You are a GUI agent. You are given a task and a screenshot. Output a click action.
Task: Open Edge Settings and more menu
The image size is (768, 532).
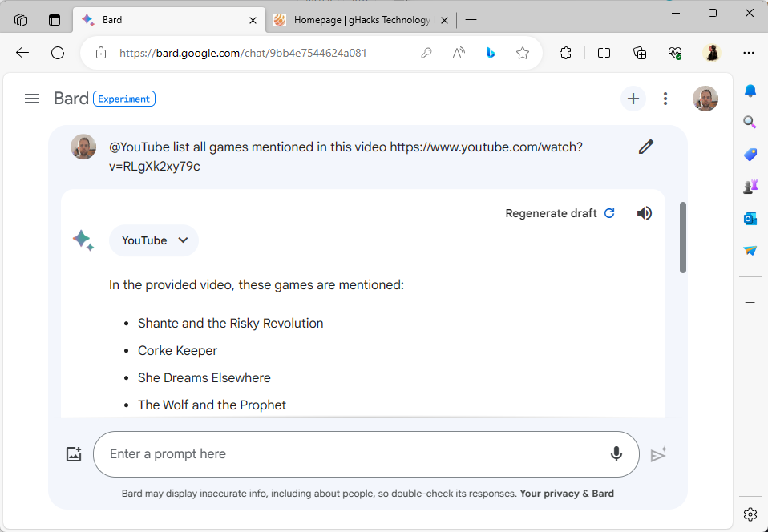(x=749, y=53)
